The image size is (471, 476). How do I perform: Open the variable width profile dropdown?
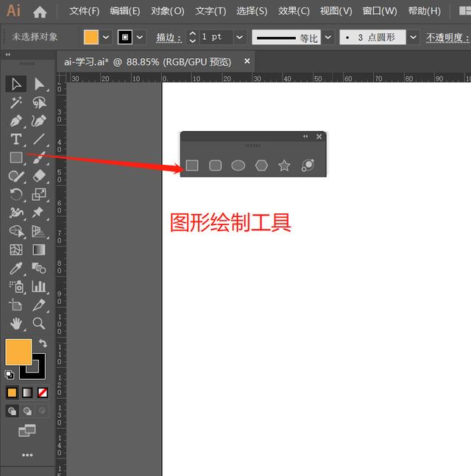point(328,37)
